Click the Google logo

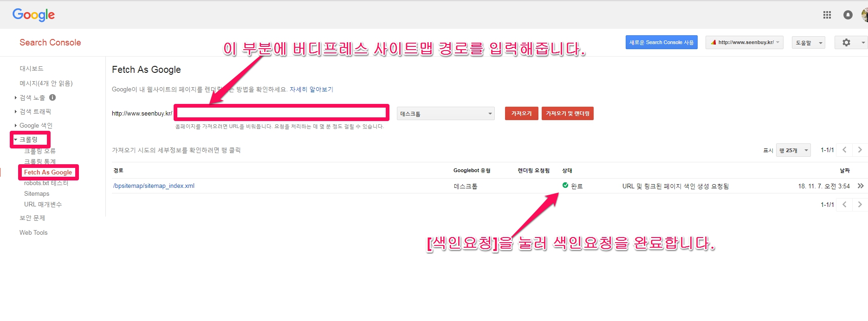[33, 15]
